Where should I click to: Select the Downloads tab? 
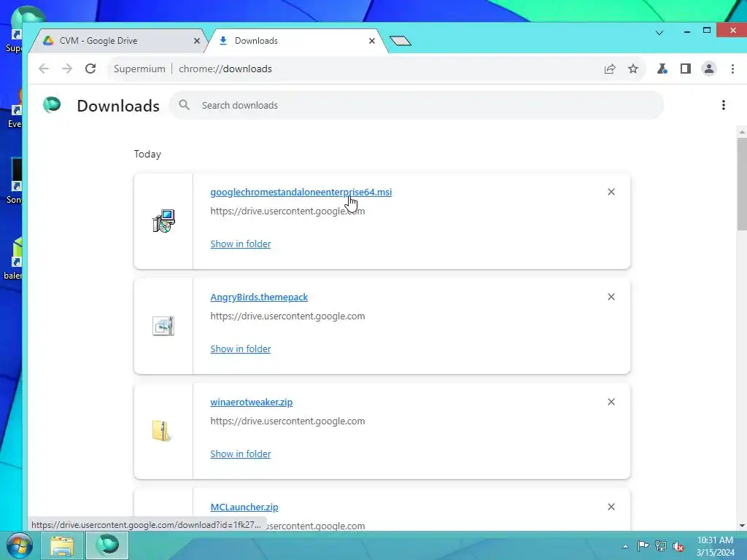[x=295, y=41]
